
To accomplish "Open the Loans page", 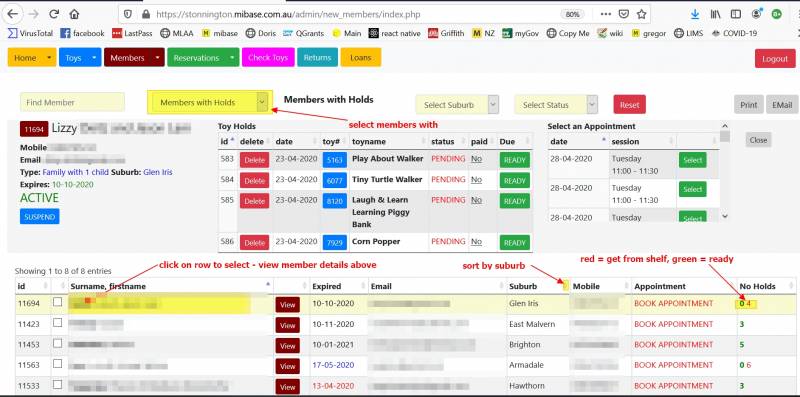I will [x=361, y=58].
